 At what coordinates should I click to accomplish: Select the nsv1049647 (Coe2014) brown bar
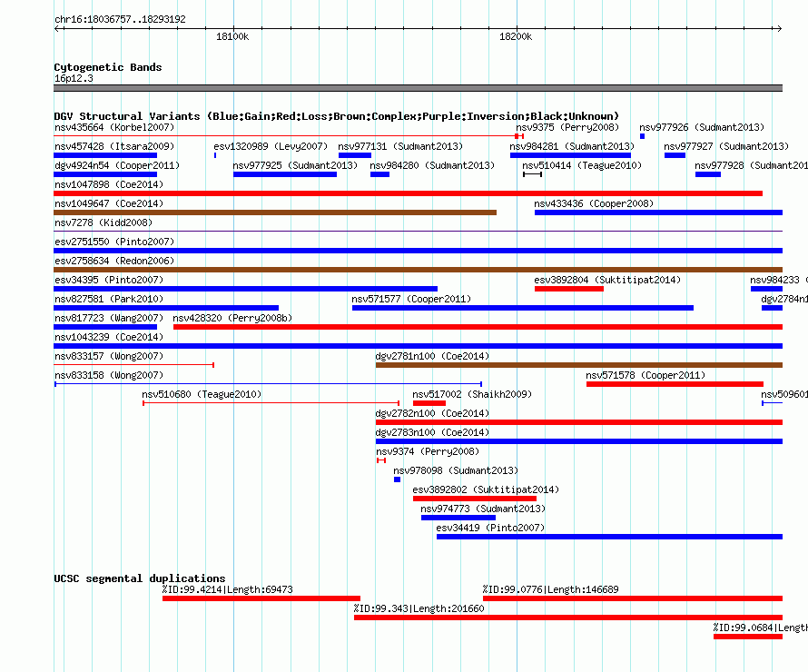point(275,212)
